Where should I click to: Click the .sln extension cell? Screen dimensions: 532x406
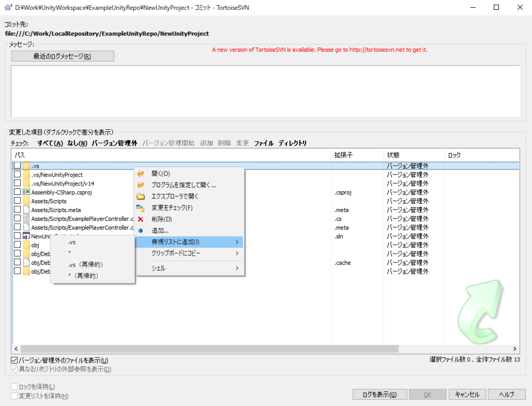point(339,236)
